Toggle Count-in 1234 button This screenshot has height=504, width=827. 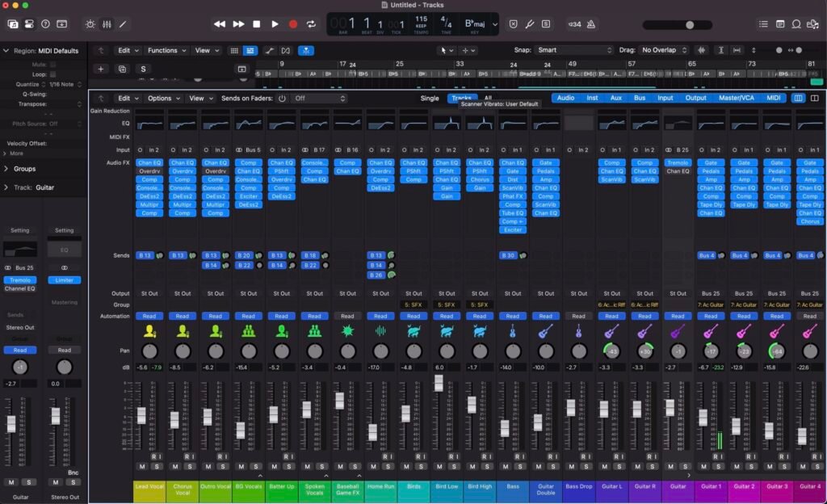(x=574, y=24)
